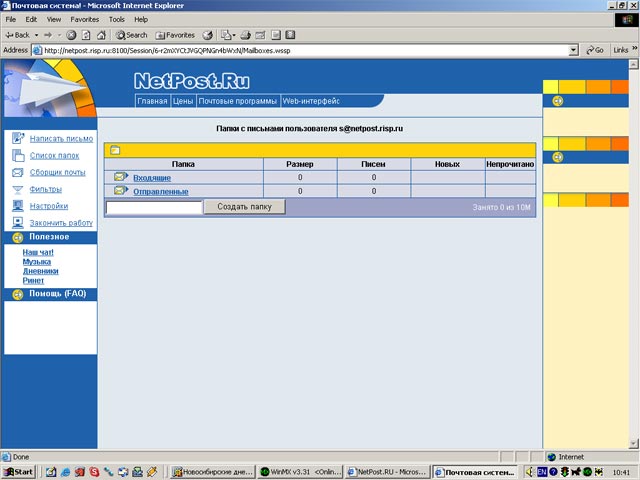Open the Mail toolbar dropdown
The image size is (640, 480).
tap(228, 35)
